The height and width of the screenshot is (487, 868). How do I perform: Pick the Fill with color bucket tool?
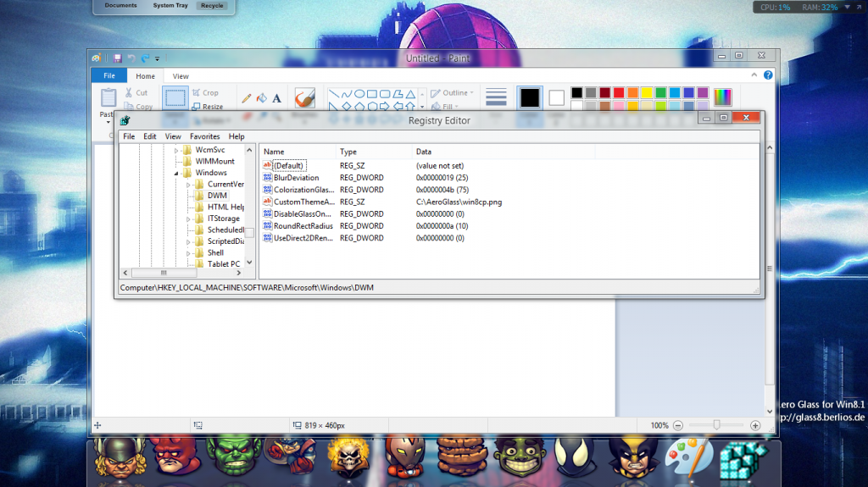click(x=262, y=97)
